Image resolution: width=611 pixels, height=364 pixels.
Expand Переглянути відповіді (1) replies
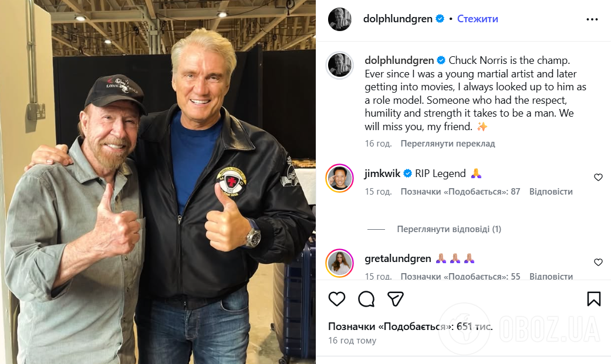(449, 229)
